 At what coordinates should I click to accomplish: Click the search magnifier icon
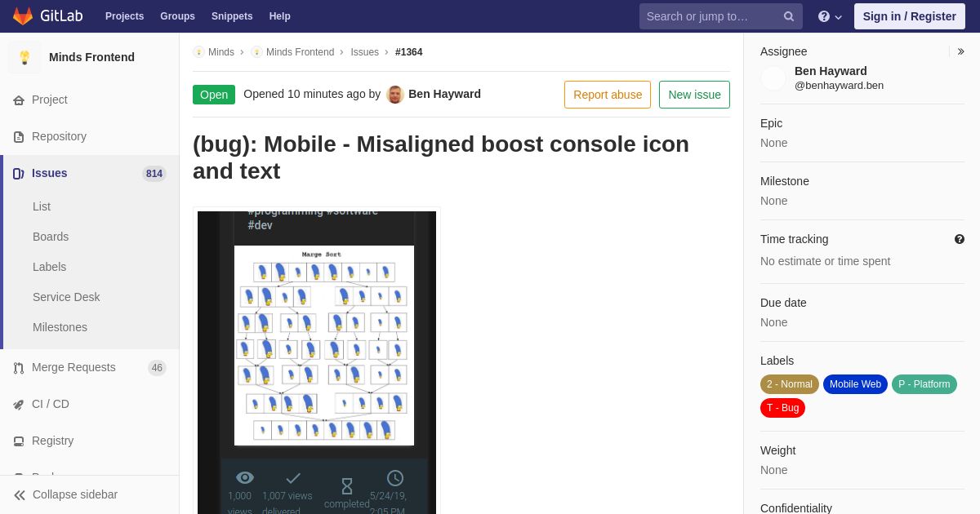pyautogui.click(x=788, y=16)
